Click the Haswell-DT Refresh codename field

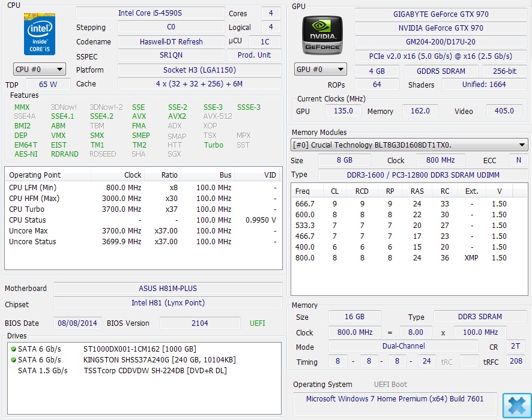pos(171,41)
